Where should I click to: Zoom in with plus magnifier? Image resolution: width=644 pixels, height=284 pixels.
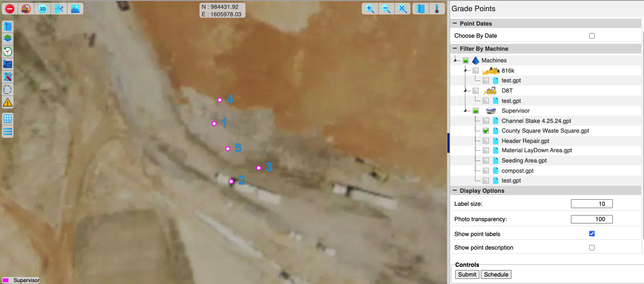point(370,9)
